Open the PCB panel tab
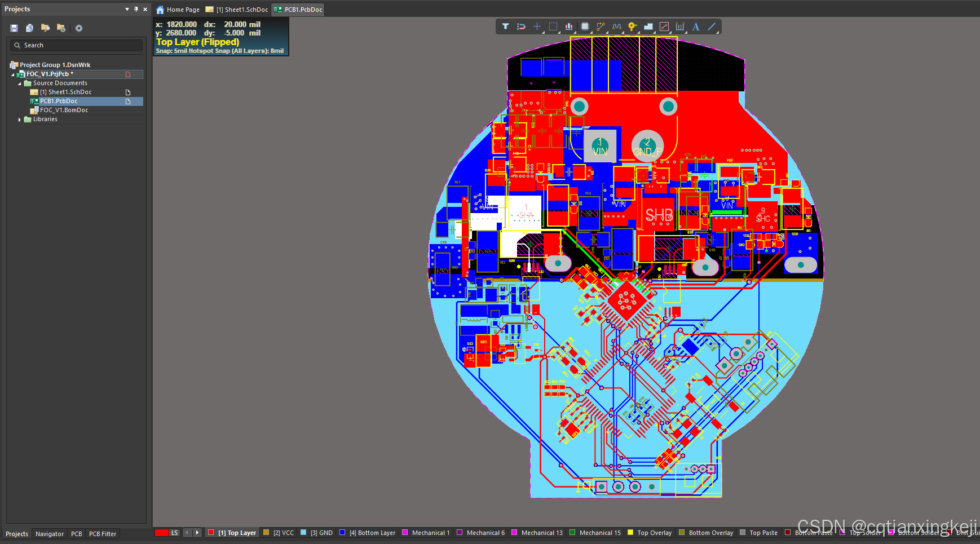This screenshot has width=980, height=544. tap(77, 534)
